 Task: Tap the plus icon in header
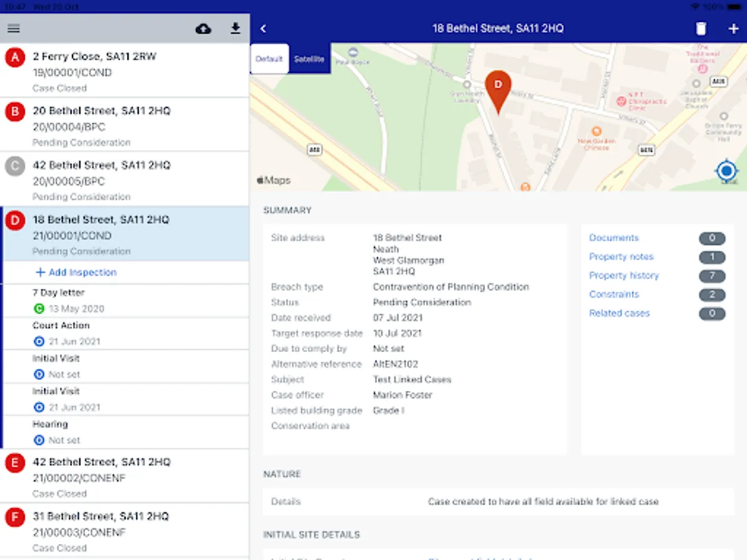(x=733, y=29)
